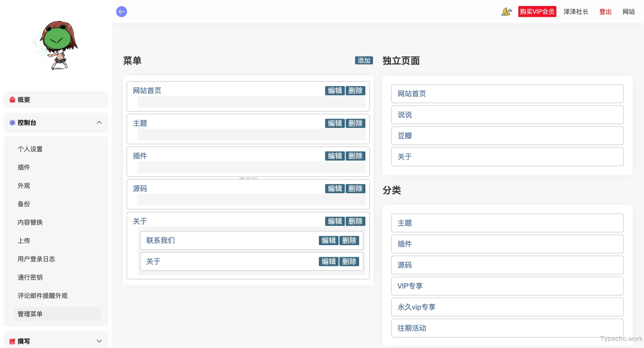Select 个人设置 in the sidebar
Viewport: 644px width, 348px height.
(x=30, y=149)
